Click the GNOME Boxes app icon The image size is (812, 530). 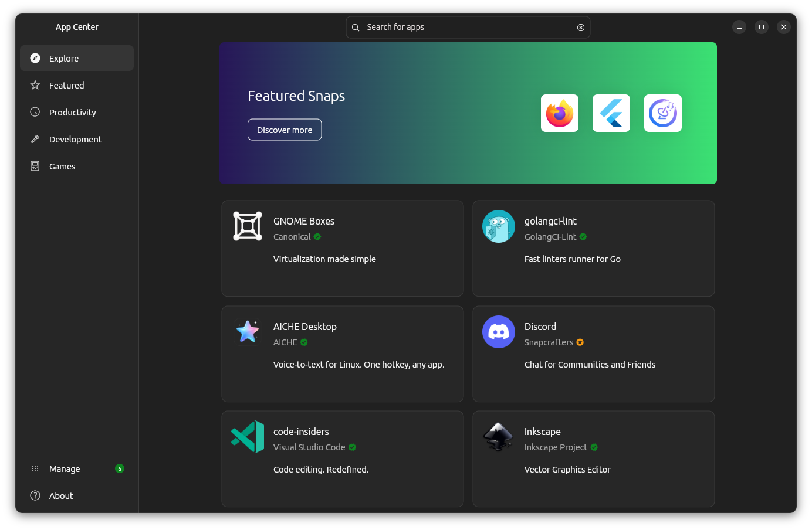pyautogui.click(x=248, y=226)
